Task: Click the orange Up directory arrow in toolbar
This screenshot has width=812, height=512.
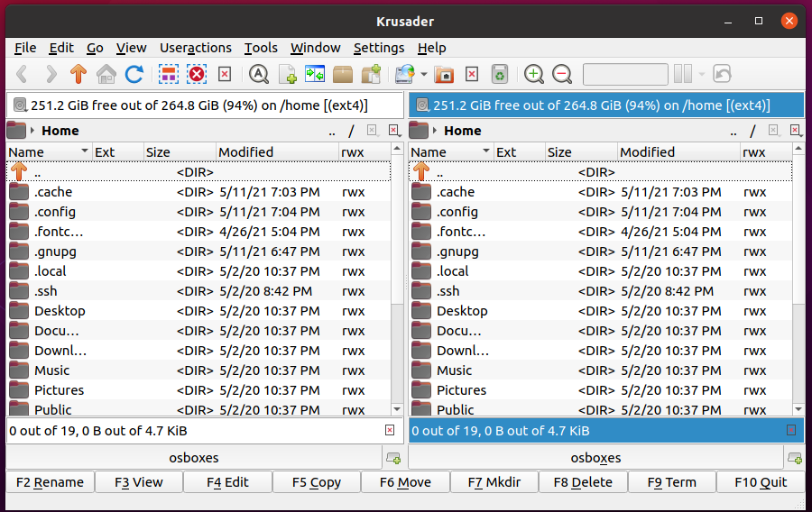Action: [78, 75]
